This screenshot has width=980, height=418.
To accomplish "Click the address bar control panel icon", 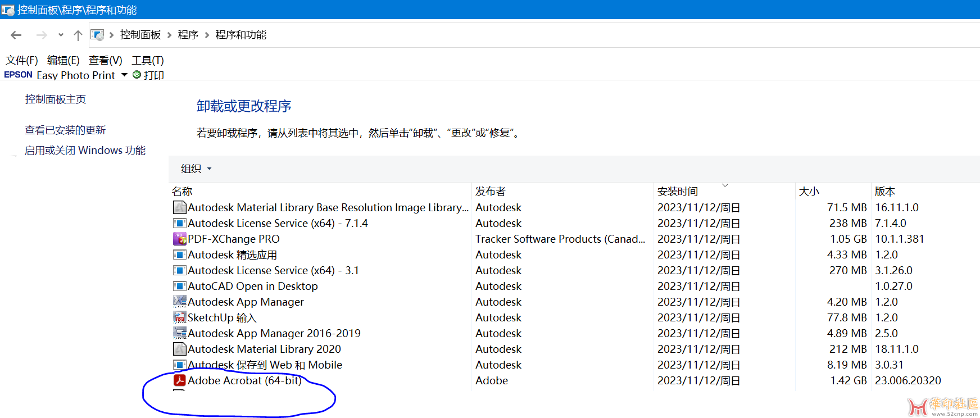I will coord(97,35).
